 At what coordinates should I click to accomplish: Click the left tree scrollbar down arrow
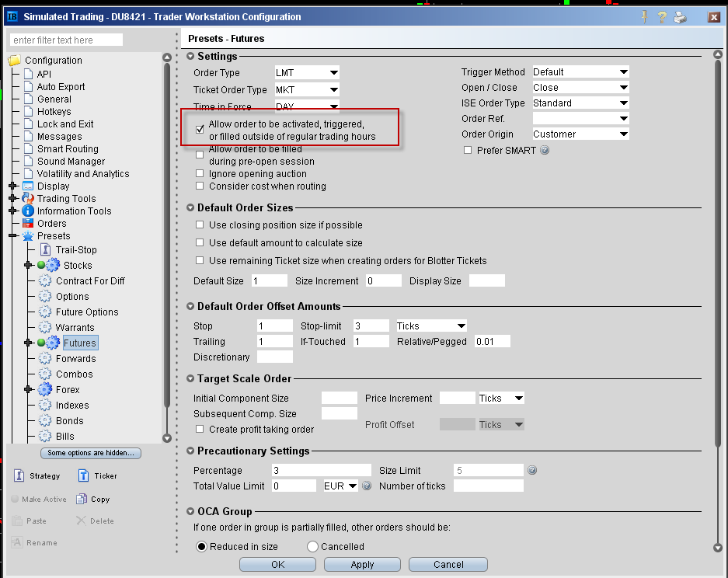click(x=167, y=438)
